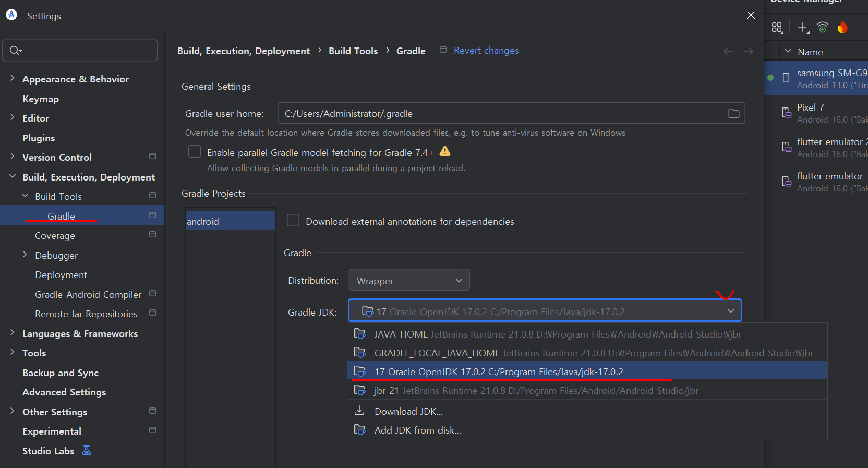Expand Other Settings section

point(13,411)
